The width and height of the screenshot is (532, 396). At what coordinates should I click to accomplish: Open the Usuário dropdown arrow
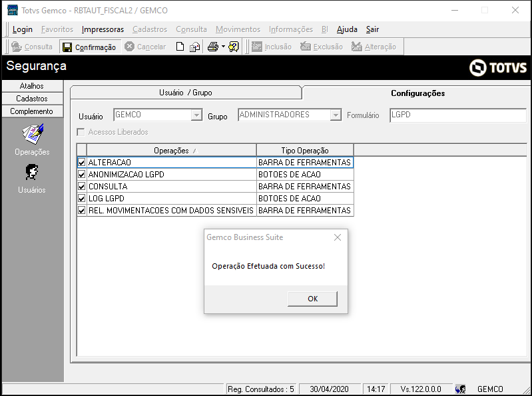click(x=196, y=115)
